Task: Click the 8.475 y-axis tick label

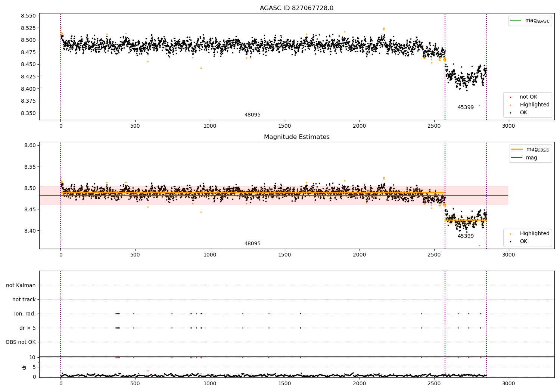Action: [28, 53]
